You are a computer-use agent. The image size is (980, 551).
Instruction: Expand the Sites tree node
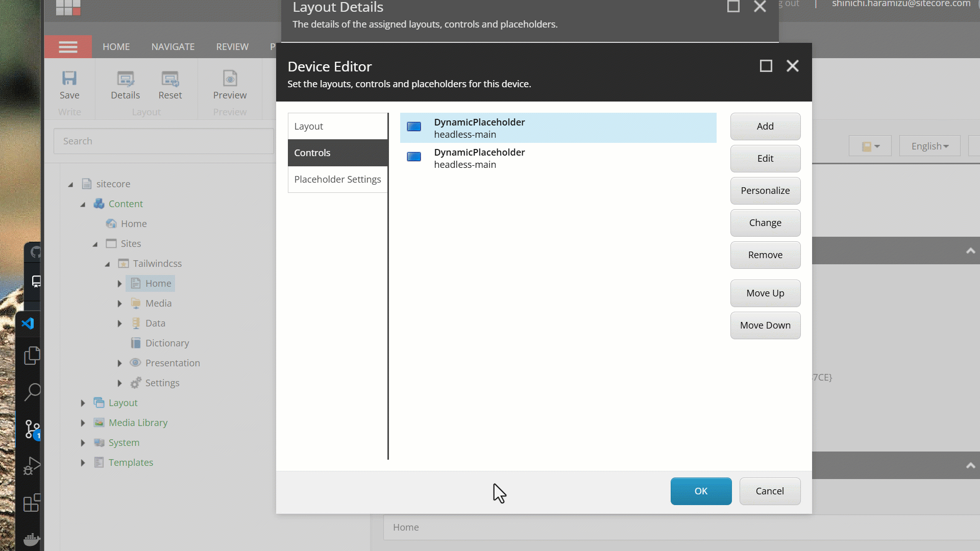pyautogui.click(x=95, y=243)
